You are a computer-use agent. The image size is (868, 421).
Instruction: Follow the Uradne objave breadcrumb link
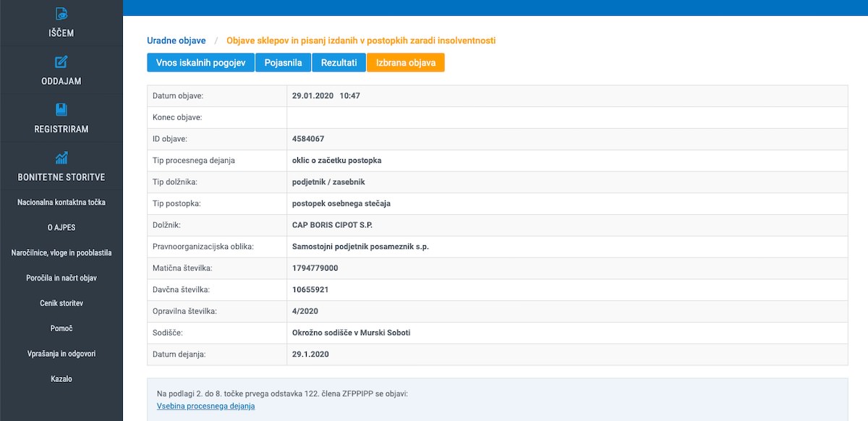tap(176, 41)
